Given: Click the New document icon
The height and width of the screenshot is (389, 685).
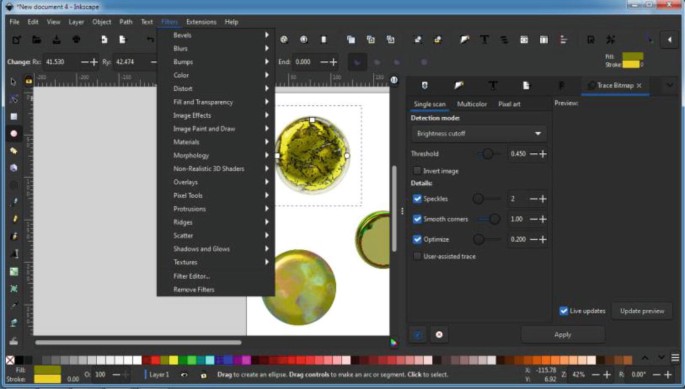Looking at the screenshot, I should (x=17, y=40).
